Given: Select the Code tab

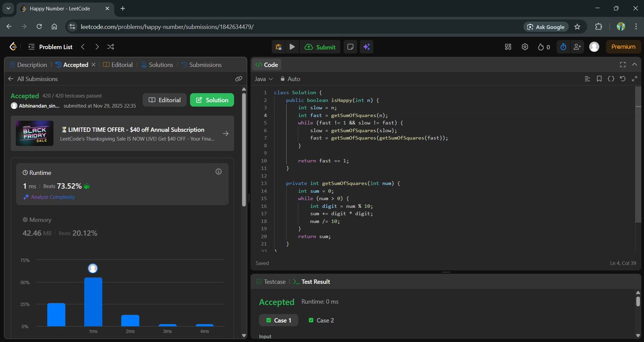Looking at the screenshot, I should coord(266,65).
